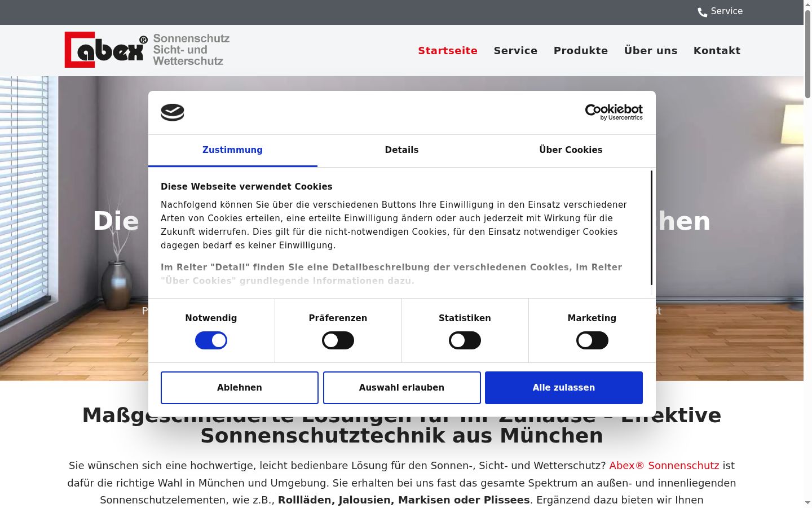The image size is (812, 508).
Task: Open the Abex Sonnenschutz logo
Action: 147,50
